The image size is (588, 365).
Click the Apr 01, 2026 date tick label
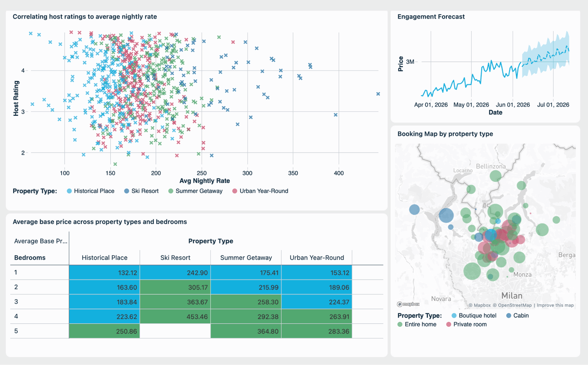[431, 104]
